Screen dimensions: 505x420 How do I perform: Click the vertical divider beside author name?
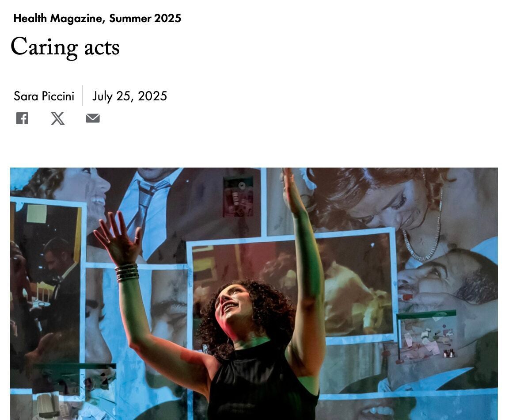click(x=83, y=96)
